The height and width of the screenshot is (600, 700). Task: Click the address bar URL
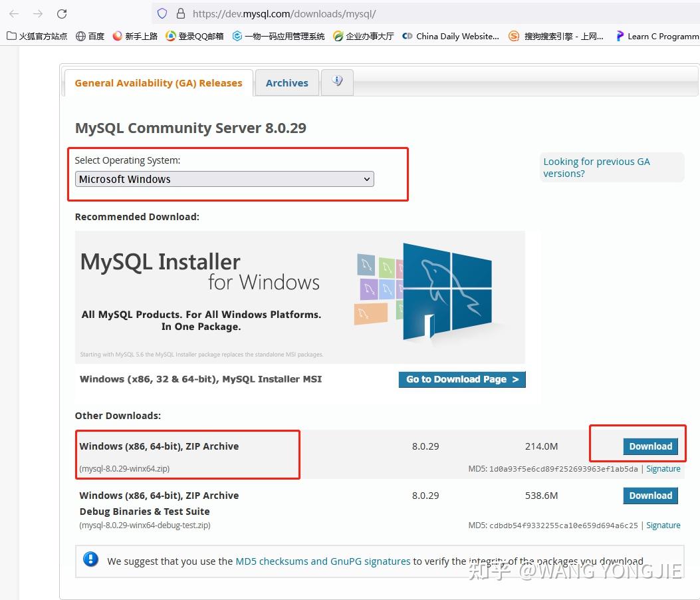click(284, 14)
